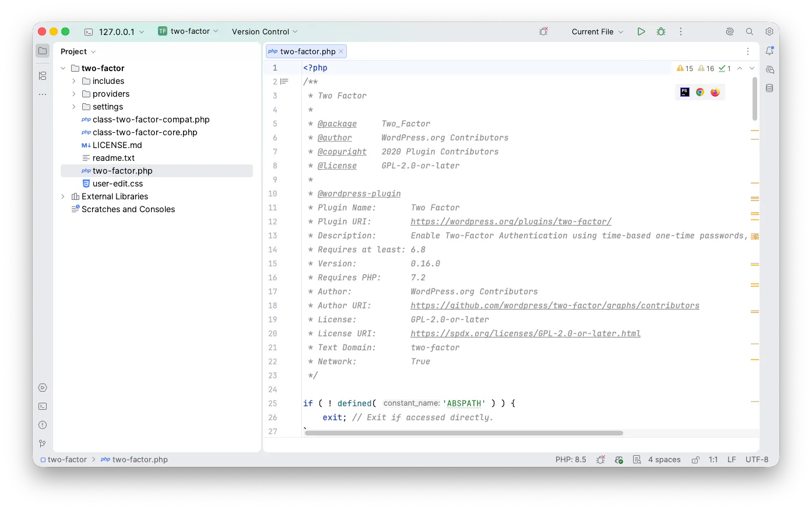Click the Run button in toolbar
The width and height of the screenshot is (812, 510).
click(641, 31)
